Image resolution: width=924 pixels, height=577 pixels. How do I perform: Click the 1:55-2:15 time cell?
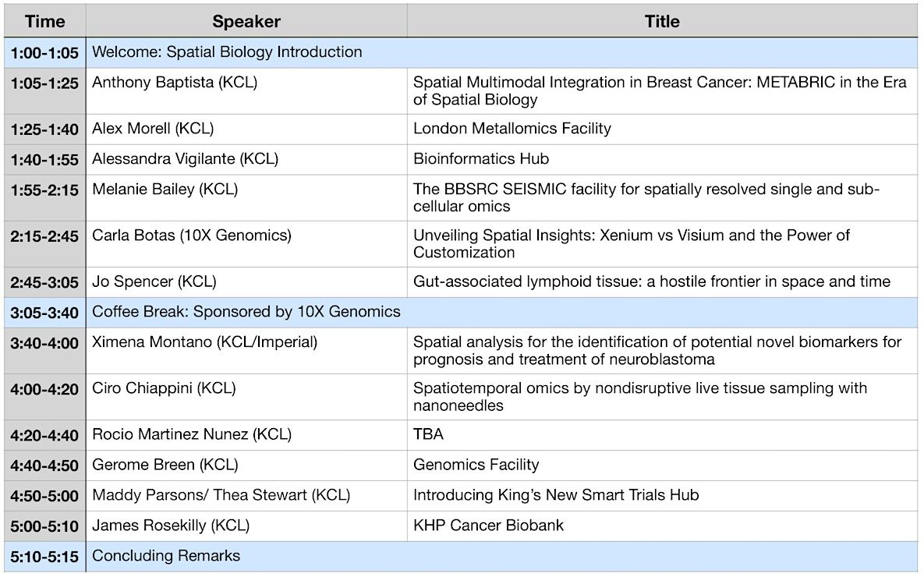(x=44, y=189)
